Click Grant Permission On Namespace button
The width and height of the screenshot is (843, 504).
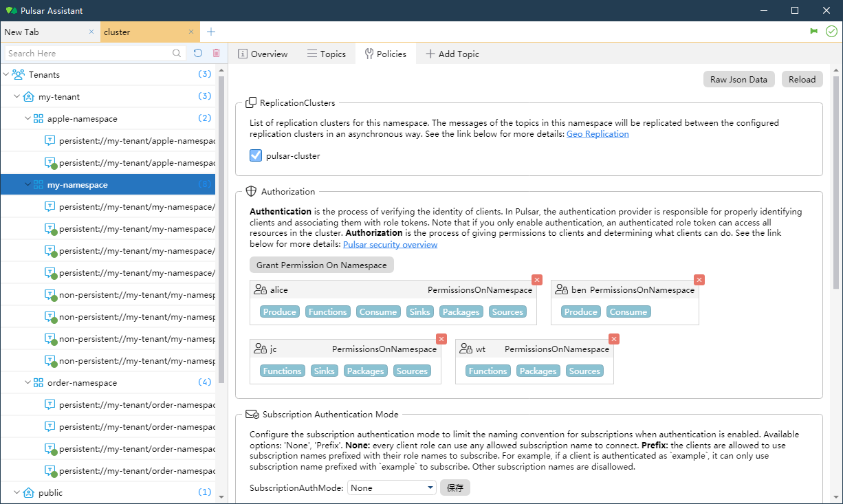point(321,265)
